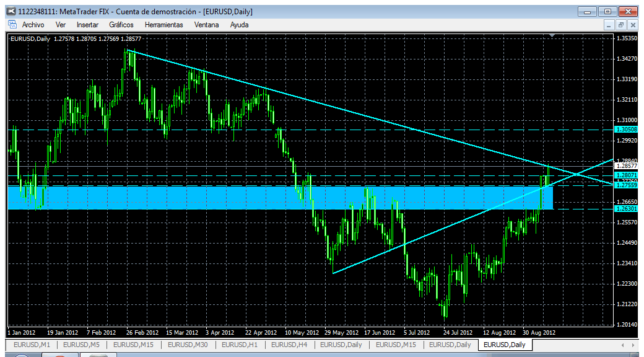
Task: Open the Gráficos menu
Action: click(x=121, y=25)
